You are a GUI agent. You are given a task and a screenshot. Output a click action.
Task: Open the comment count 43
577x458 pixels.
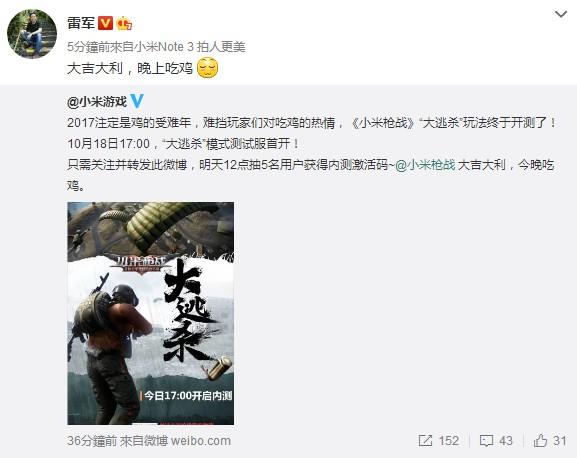[x=506, y=441]
